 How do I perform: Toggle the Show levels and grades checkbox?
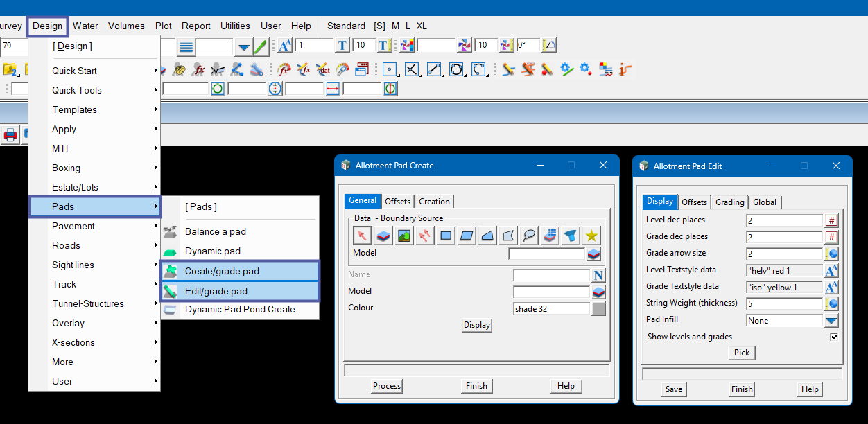[833, 337]
